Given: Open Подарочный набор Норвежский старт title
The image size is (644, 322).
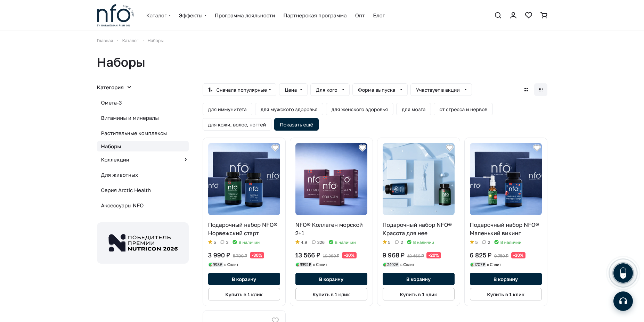Looking at the screenshot, I should click(243, 229).
